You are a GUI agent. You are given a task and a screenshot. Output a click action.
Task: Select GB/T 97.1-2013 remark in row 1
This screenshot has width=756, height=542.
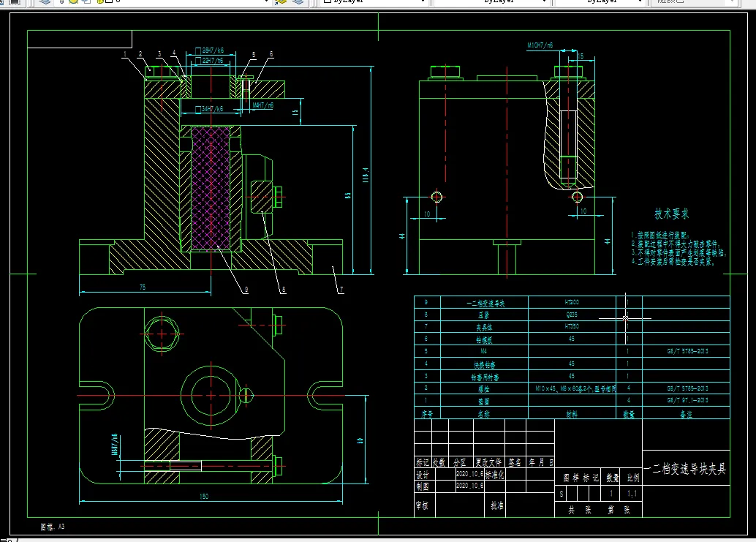click(687, 400)
